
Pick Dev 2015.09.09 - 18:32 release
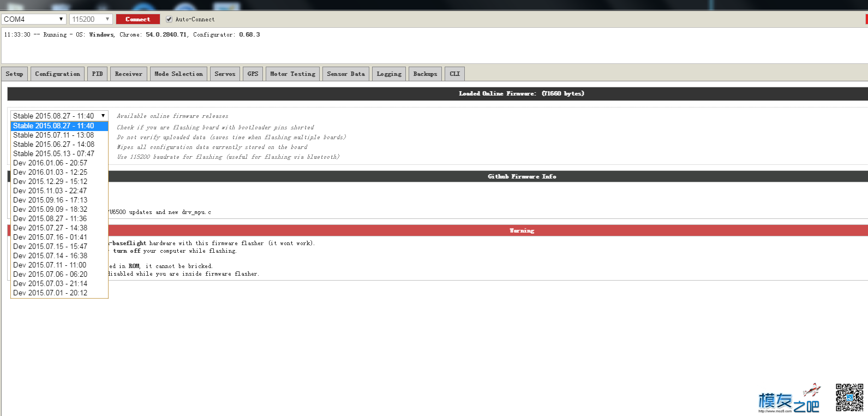coord(59,209)
